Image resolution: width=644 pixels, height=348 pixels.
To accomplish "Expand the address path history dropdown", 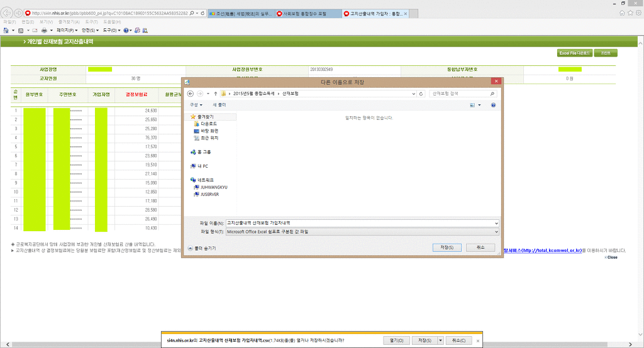I will point(414,94).
